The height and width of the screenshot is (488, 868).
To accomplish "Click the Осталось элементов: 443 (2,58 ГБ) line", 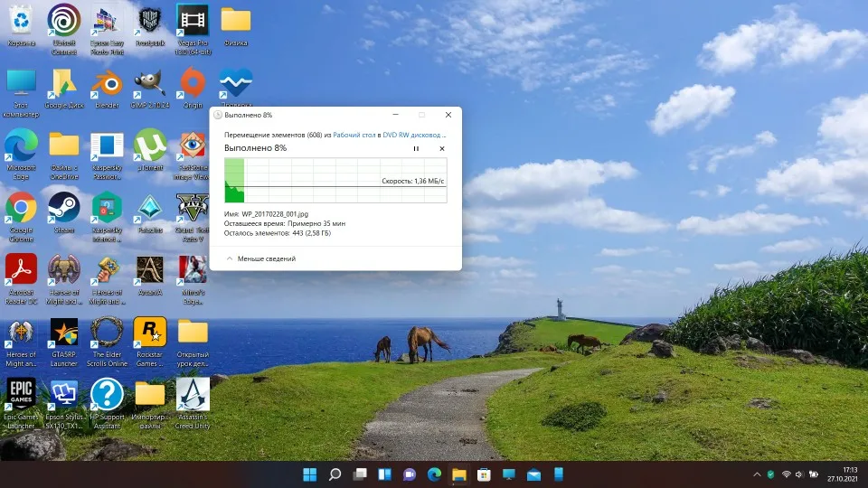I will tap(278, 233).
